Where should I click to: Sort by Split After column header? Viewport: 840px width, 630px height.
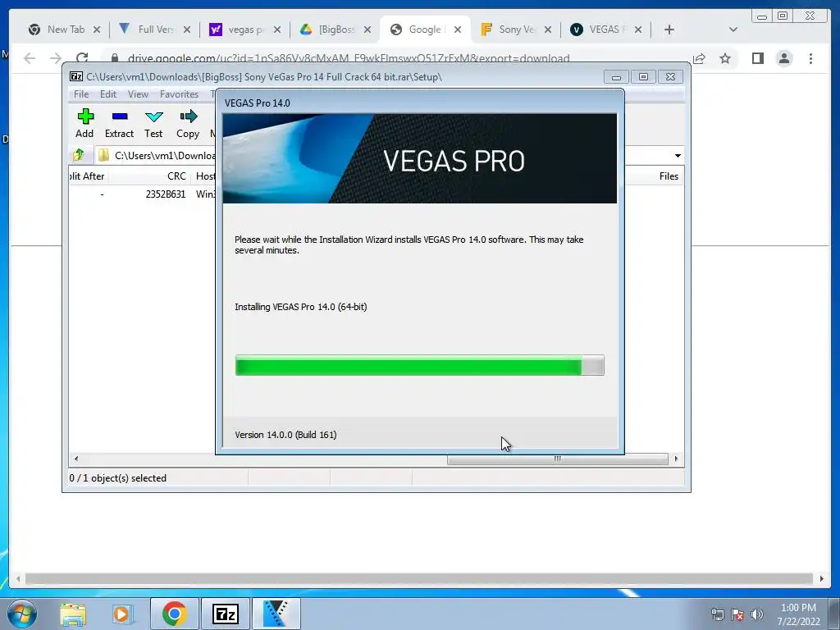pos(87,176)
